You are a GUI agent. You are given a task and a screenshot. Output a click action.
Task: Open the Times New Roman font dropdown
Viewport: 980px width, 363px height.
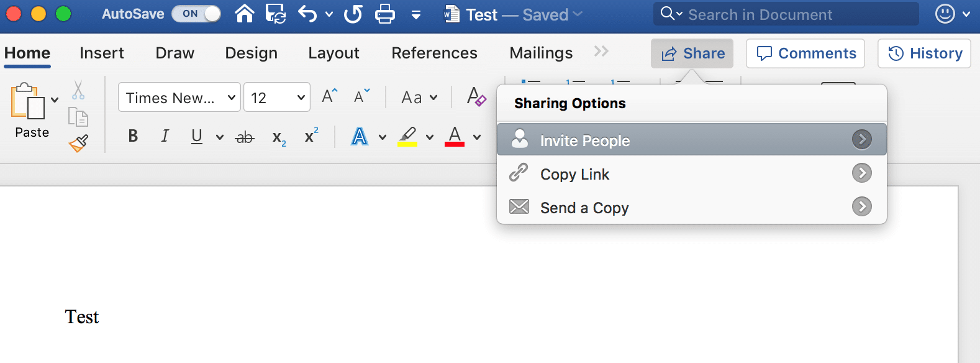click(x=179, y=98)
